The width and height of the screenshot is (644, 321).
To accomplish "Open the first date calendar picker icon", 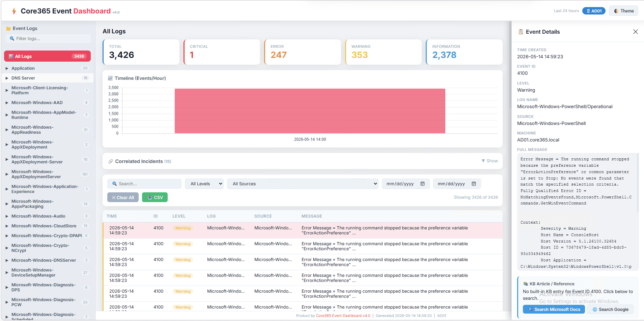I will (422, 184).
